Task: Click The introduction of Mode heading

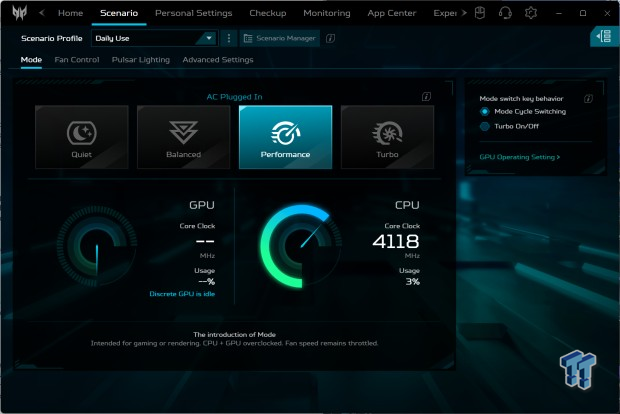Action: click(x=234, y=335)
